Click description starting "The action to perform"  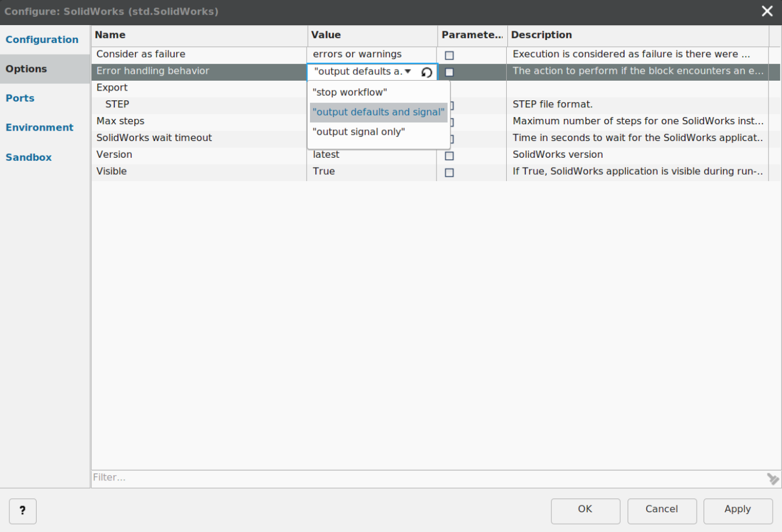pyautogui.click(x=638, y=71)
